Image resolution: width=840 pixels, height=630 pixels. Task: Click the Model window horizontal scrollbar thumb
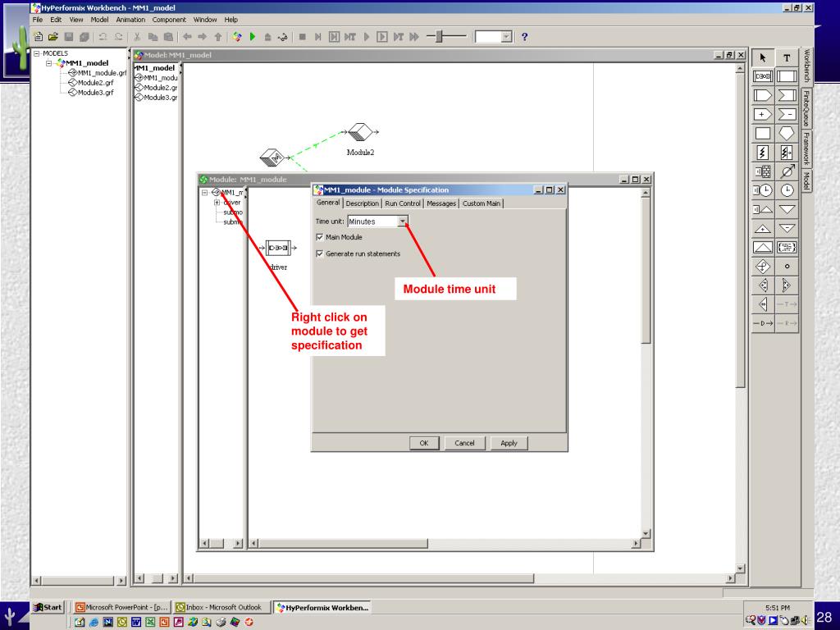click(363, 578)
